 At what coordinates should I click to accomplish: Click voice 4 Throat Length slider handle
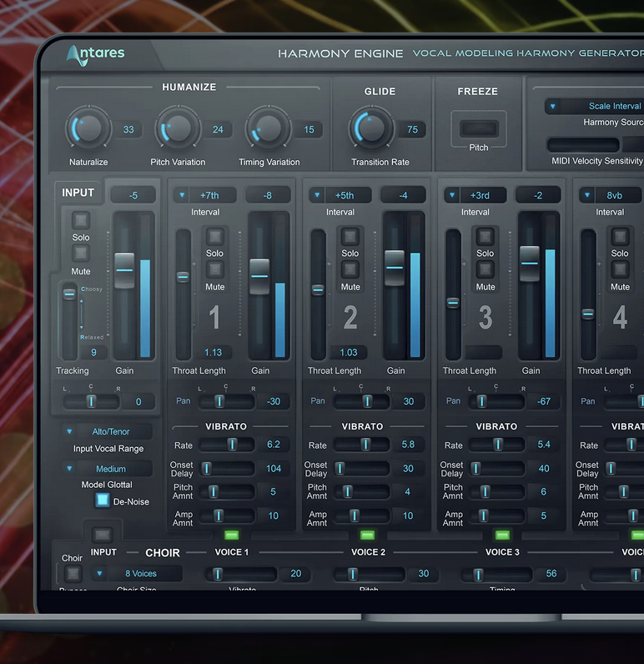(x=588, y=314)
